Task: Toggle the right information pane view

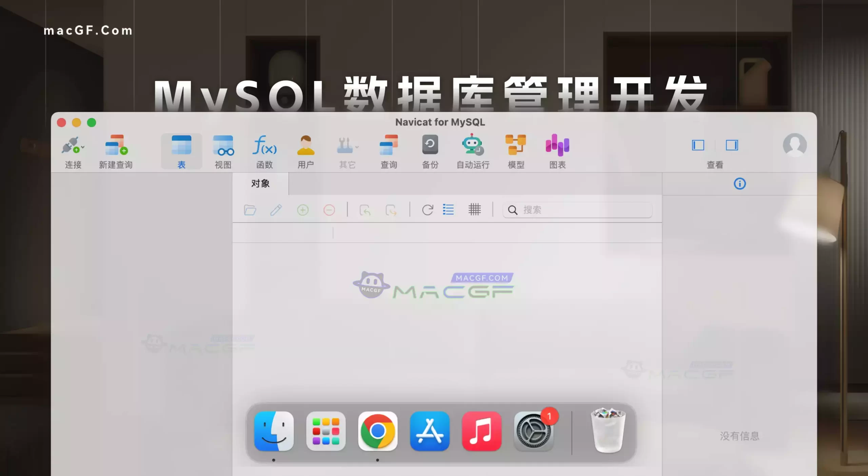Action: [732, 145]
